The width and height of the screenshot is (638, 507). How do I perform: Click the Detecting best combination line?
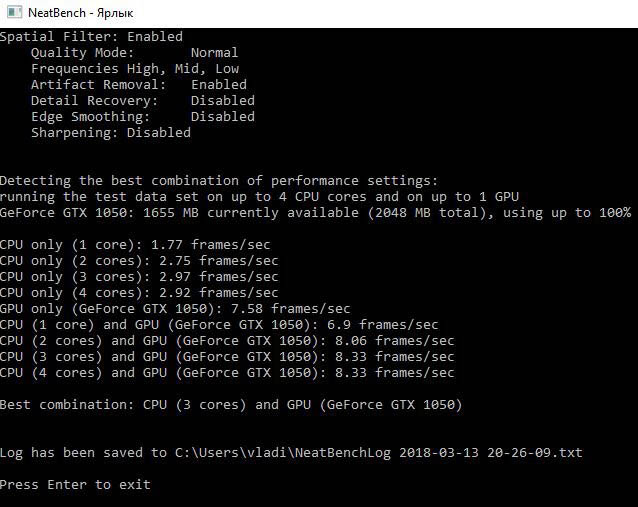click(x=219, y=181)
